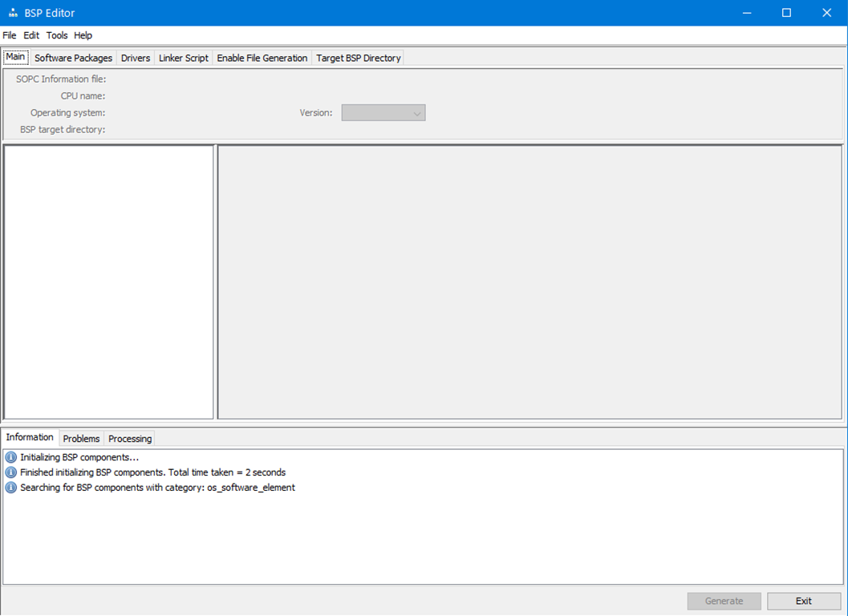
Task: Click info icon beside 'Initializing BSP components'
Action: (10, 457)
